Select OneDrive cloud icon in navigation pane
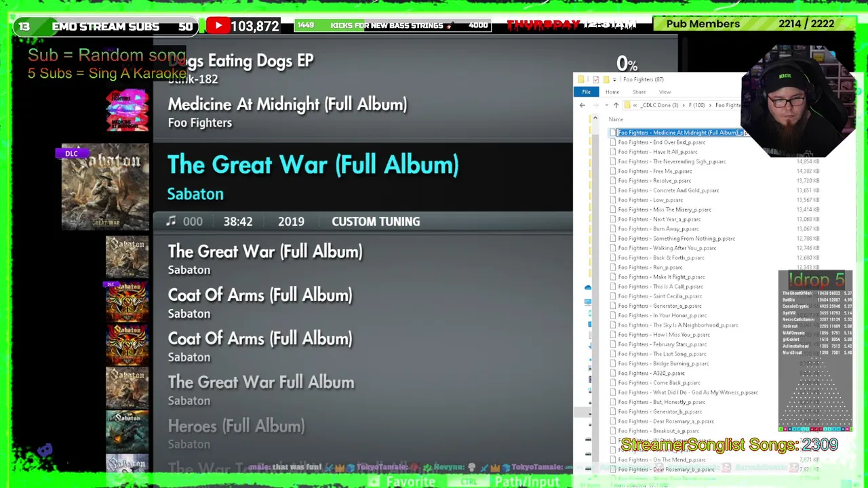Viewport: 868px width, 488px height. pos(588,288)
